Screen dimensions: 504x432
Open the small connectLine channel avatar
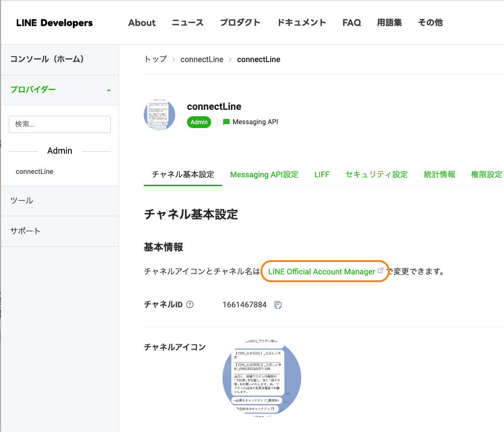[x=159, y=115]
